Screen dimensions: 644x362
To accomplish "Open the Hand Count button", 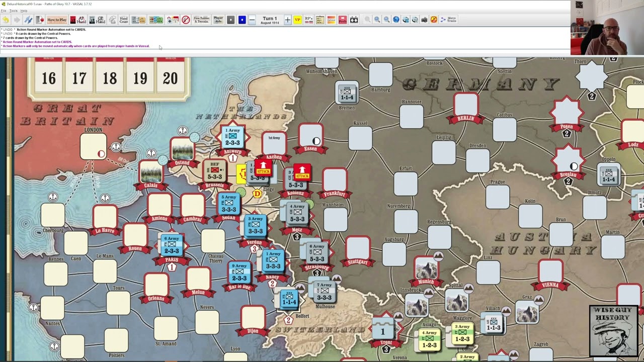I will (x=124, y=20).
